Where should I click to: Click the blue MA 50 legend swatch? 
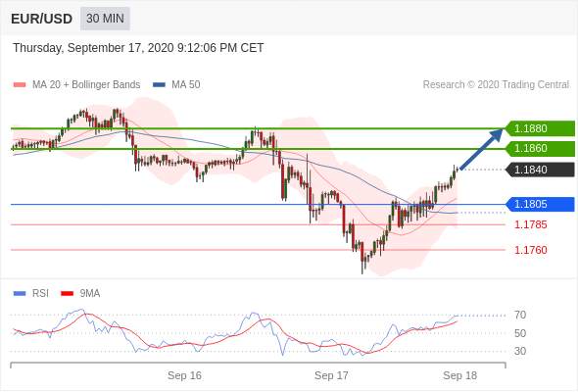[159, 85]
